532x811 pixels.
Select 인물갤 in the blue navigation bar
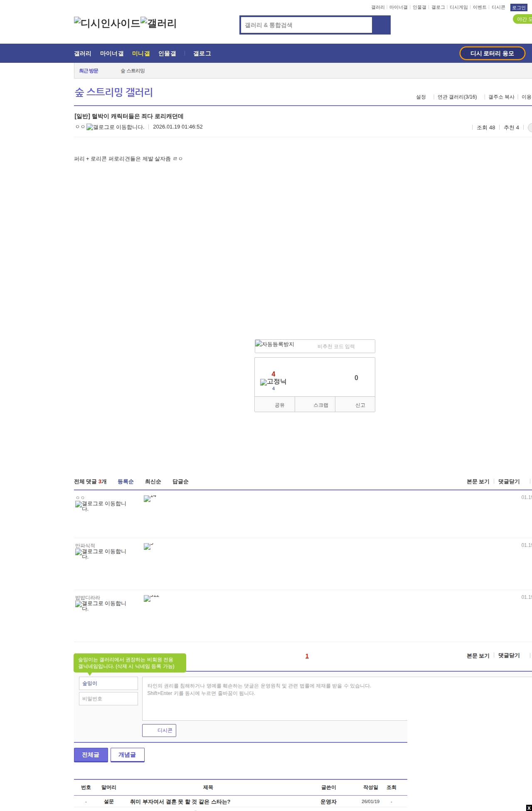(x=167, y=54)
